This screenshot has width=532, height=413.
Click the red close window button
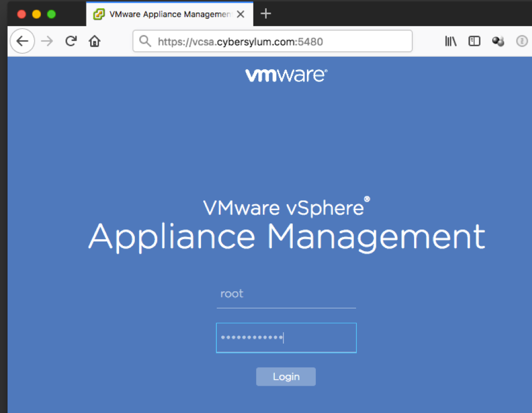click(22, 14)
